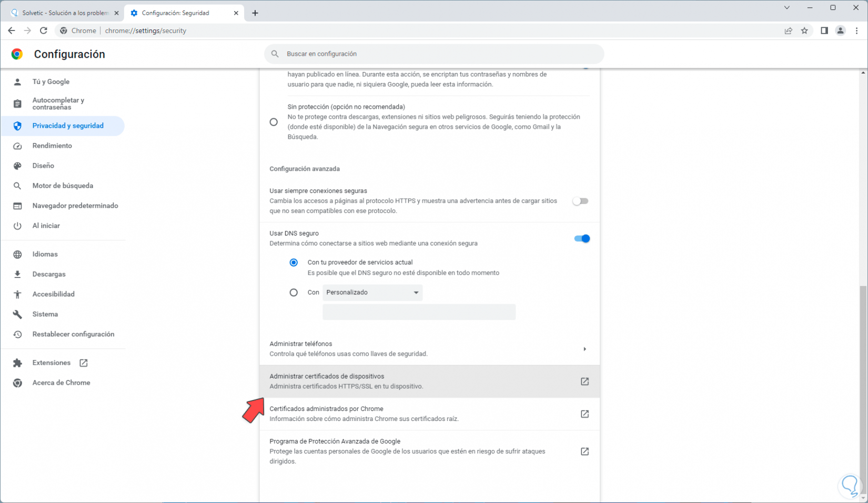
Task: Select the Con Personalizado radio option
Action: 294,293
